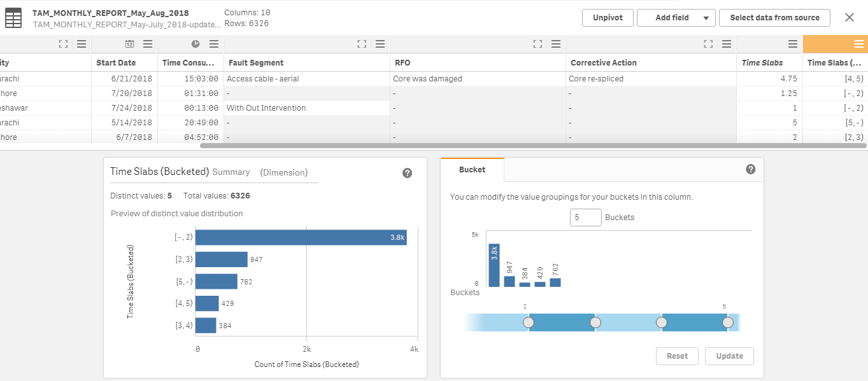Click the expand icon on the first column
This screenshot has width=868, height=381.
coord(63,44)
